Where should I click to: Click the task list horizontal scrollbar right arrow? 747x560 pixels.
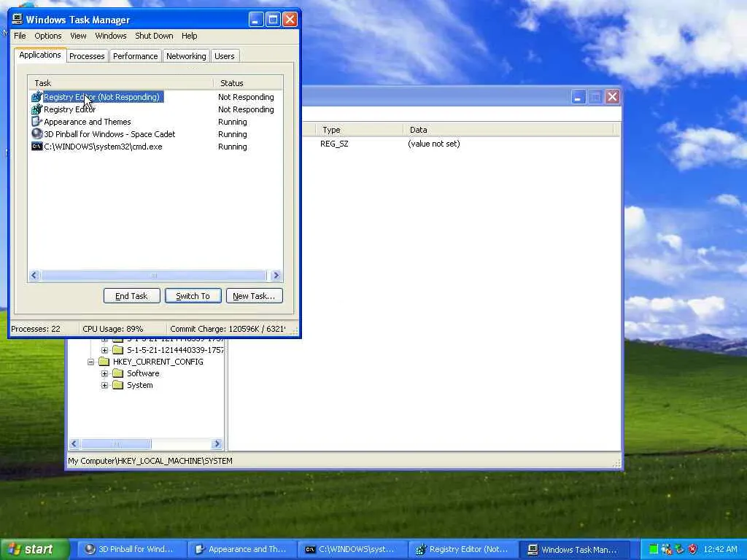click(276, 275)
